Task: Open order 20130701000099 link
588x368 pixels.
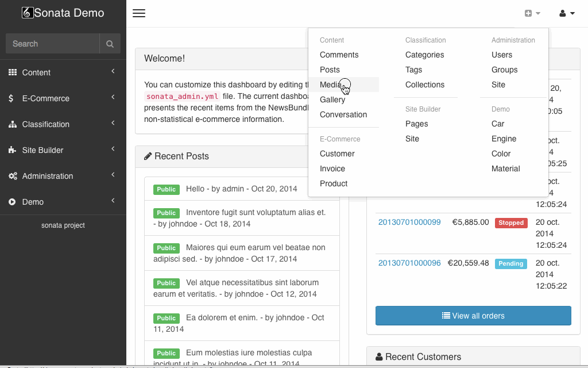Action: (409, 222)
